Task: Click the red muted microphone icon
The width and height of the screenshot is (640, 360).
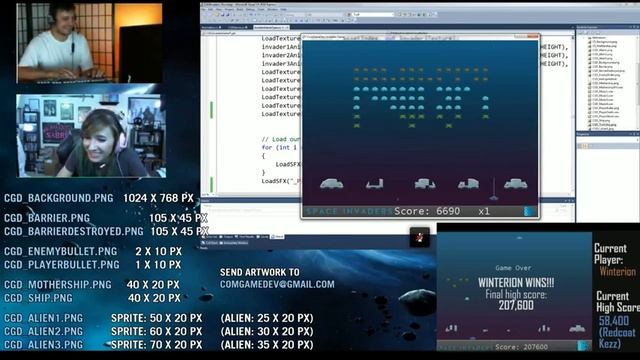Action: (x=420, y=237)
